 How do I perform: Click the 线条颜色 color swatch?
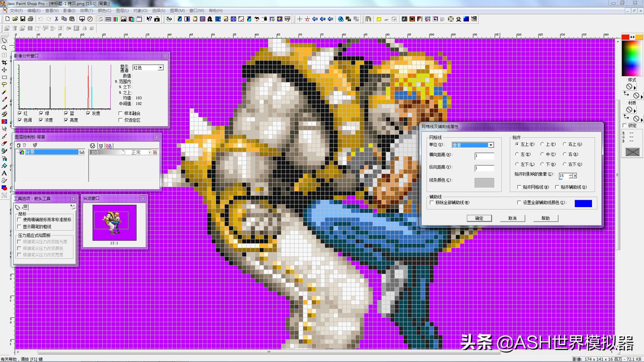pos(484,182)
